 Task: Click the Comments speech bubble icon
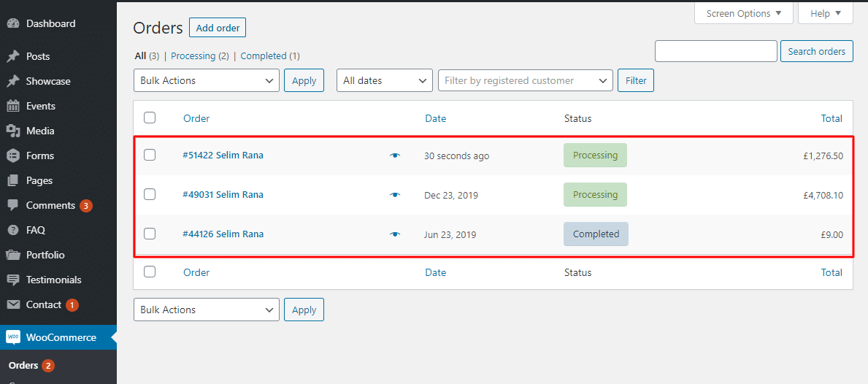click(x=12, y=205)
